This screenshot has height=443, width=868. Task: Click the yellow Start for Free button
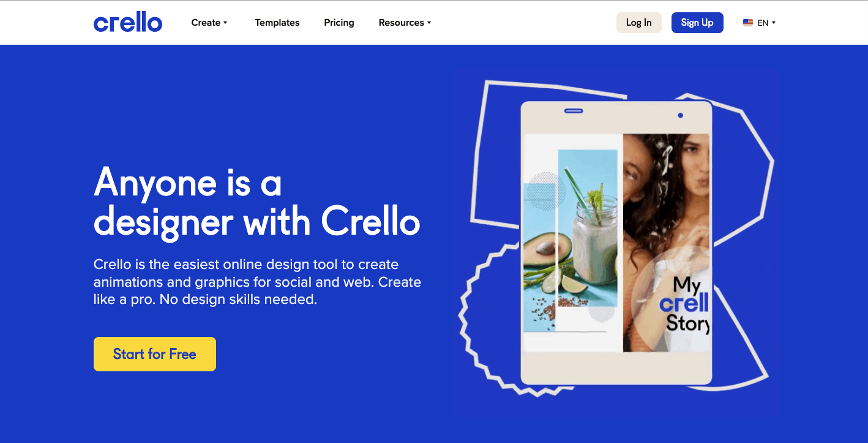(x=155, y=354)
